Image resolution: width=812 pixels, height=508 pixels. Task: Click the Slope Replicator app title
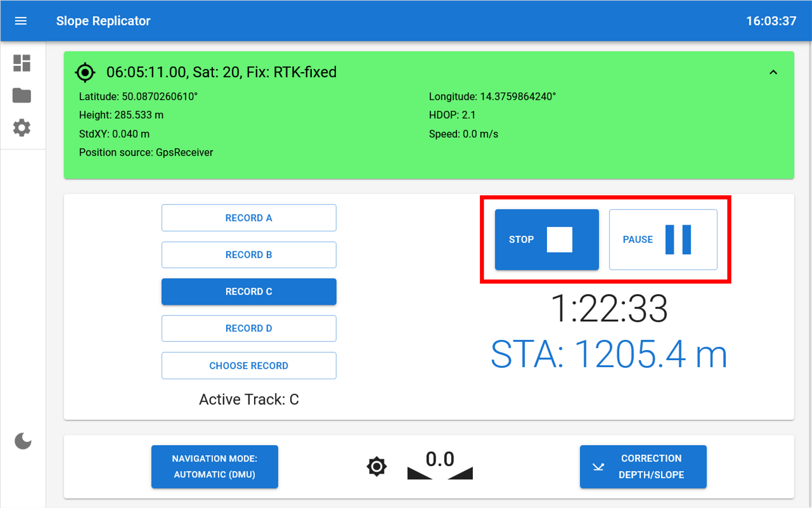pyautogui.click(x=103, y=21)
